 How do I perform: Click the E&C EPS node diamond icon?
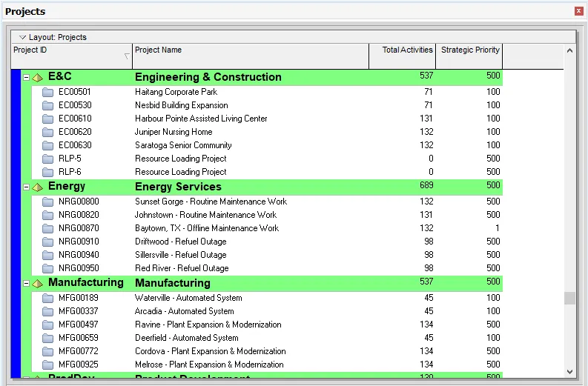[x=38, y=77]
